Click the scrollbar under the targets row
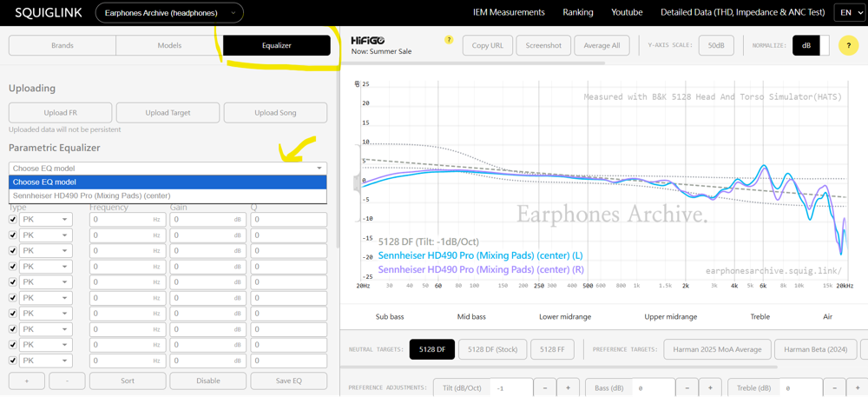The height and width of the screenshot is (397, 868). coord(559,367)
